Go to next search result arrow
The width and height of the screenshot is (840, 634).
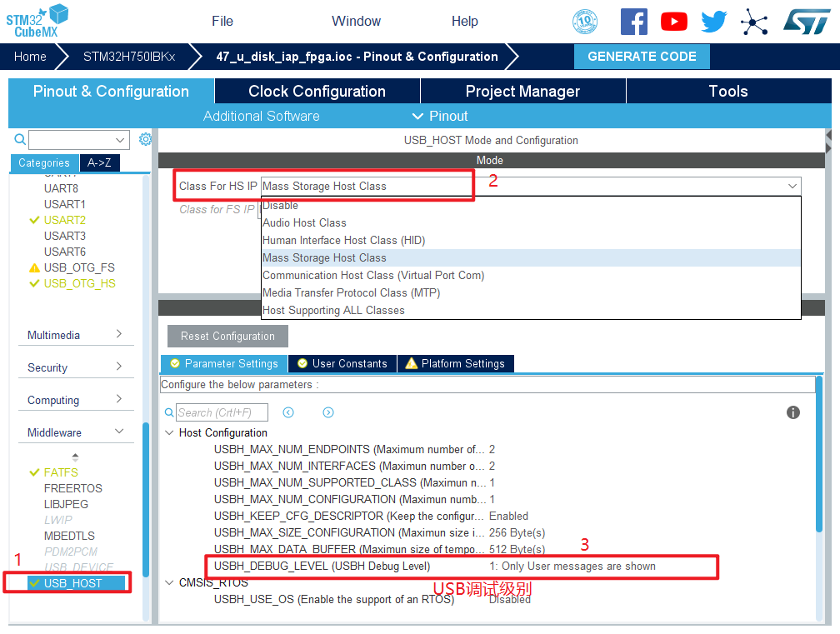[328, 412]
